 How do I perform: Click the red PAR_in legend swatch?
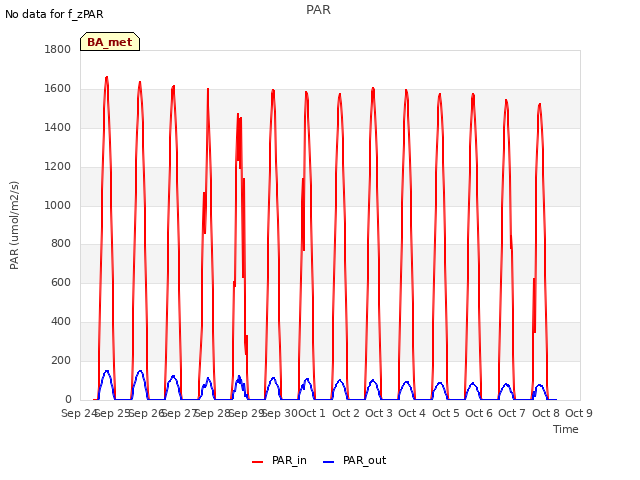(258, 462)
